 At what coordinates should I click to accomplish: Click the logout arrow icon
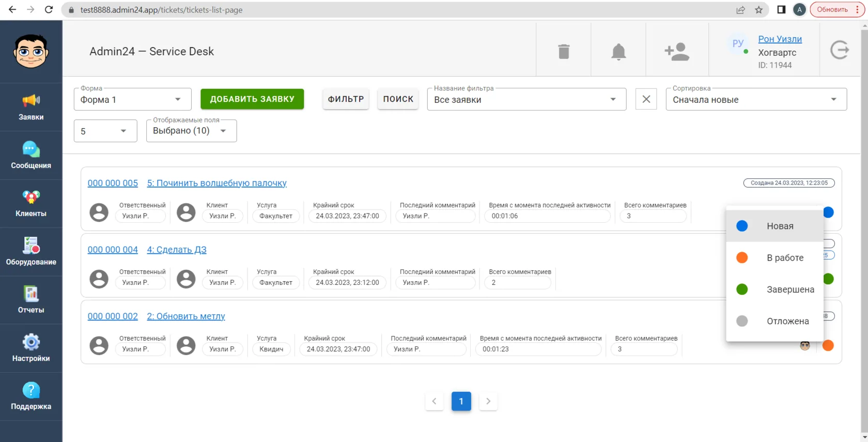pyautogui.click(x=840, y=50)
